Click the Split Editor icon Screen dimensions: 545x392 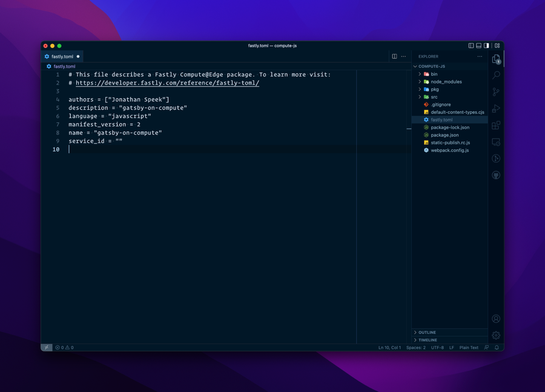pyautogui.click(x=394, y=56)
